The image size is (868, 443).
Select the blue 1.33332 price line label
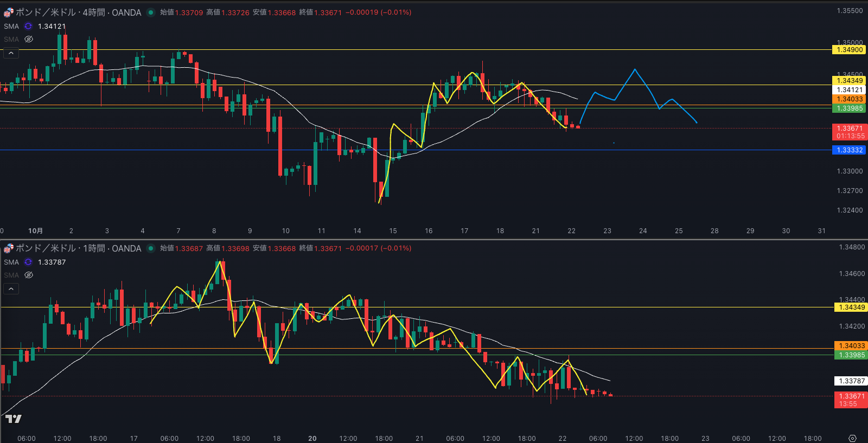[849, 150]
